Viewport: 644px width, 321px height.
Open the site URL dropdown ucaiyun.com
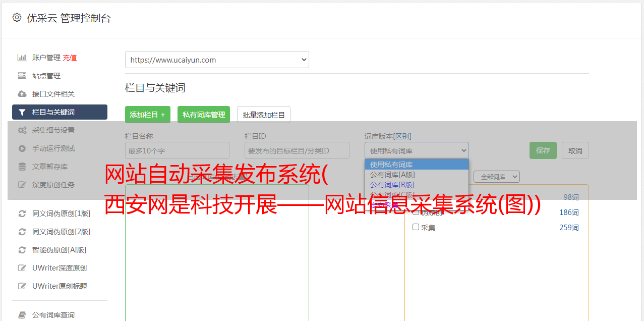tap(217, 60)
